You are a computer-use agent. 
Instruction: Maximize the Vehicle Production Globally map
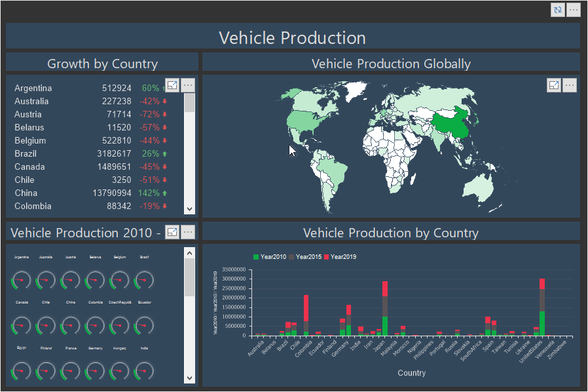[554, 85]
